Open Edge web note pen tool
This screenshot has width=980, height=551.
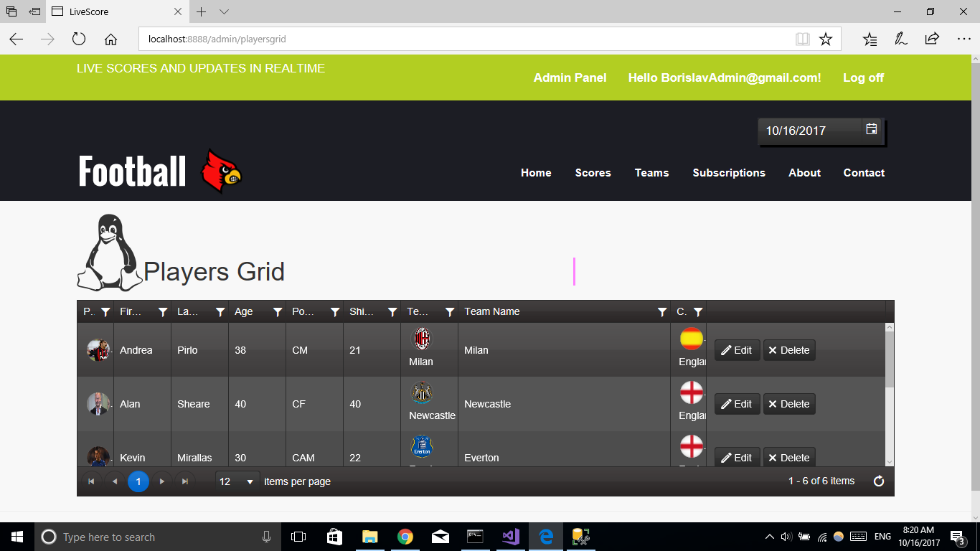(901, 39)
